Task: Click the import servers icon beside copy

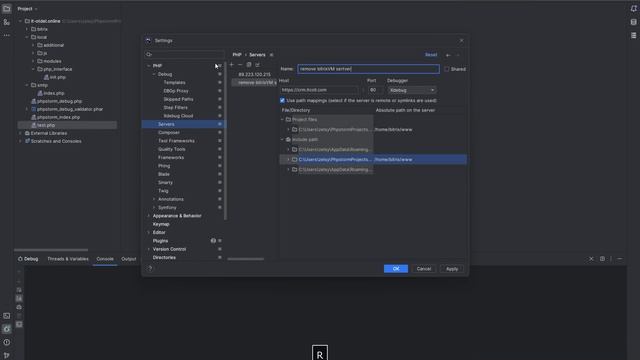Action: click(x=257, y=64)
